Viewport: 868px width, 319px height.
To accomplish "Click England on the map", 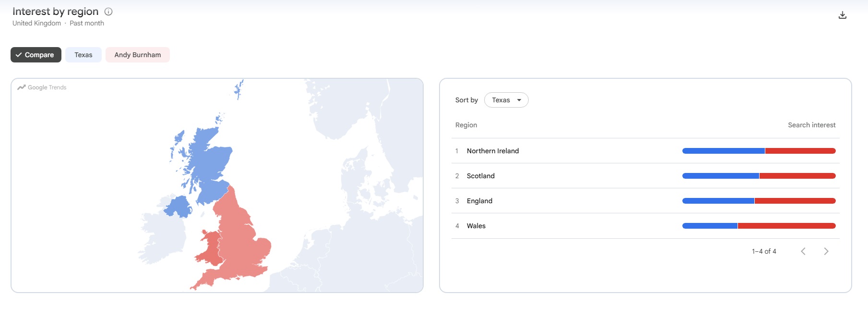I will [x=240, y=240].
